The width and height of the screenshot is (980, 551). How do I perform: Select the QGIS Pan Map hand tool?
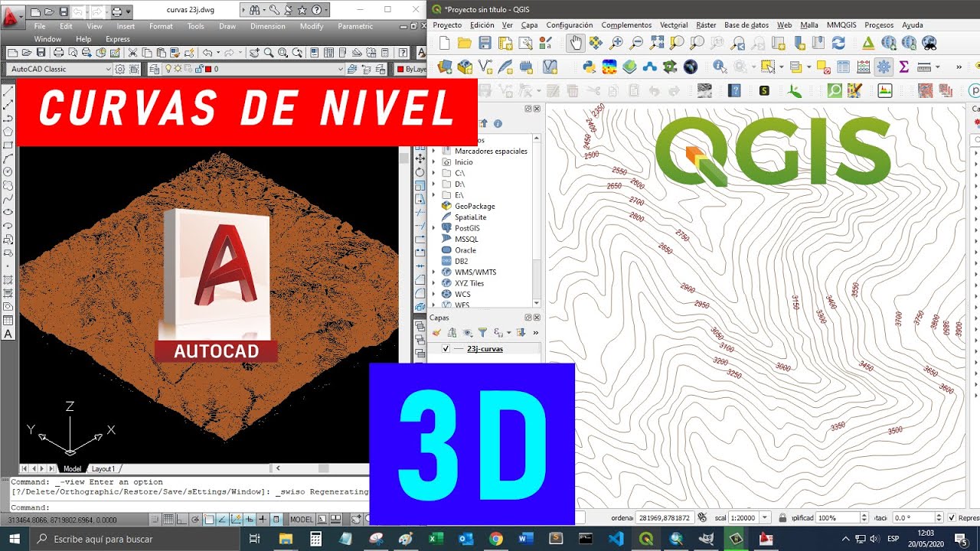(x=576, y=43)
